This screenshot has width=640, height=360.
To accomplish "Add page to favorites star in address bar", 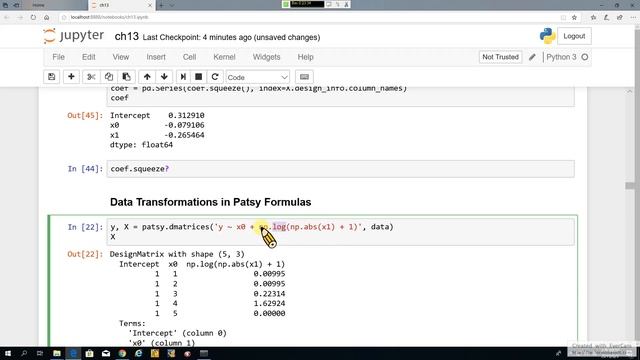I will 574,18.
